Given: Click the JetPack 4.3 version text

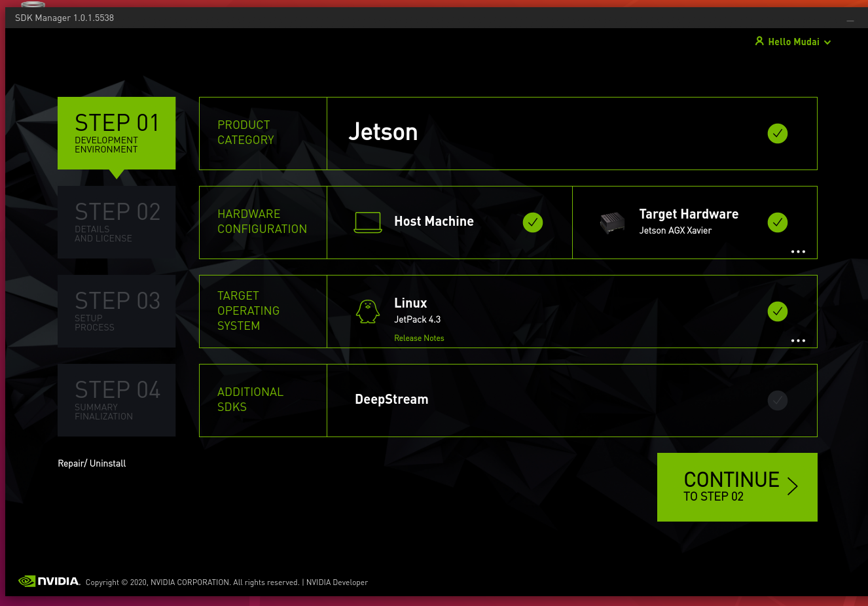Looking at the screenshot, I should [418, 319].
